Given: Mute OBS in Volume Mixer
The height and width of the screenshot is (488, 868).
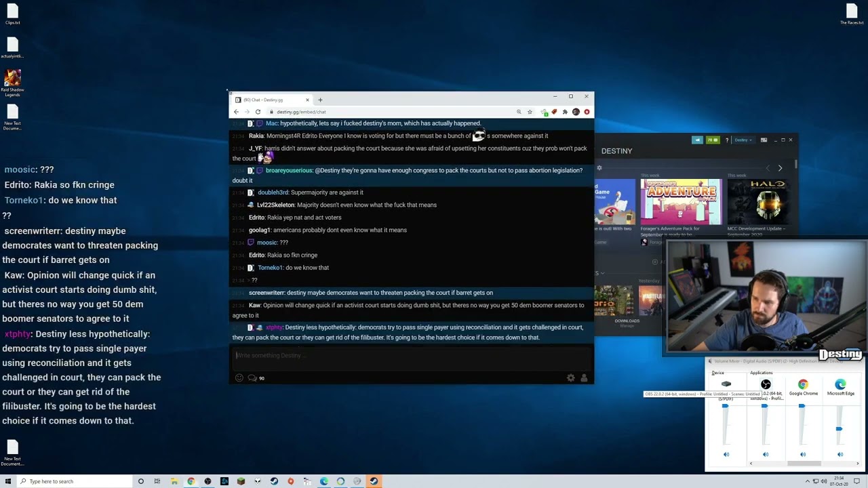Looking at the screenshot, I should (766, 455).
